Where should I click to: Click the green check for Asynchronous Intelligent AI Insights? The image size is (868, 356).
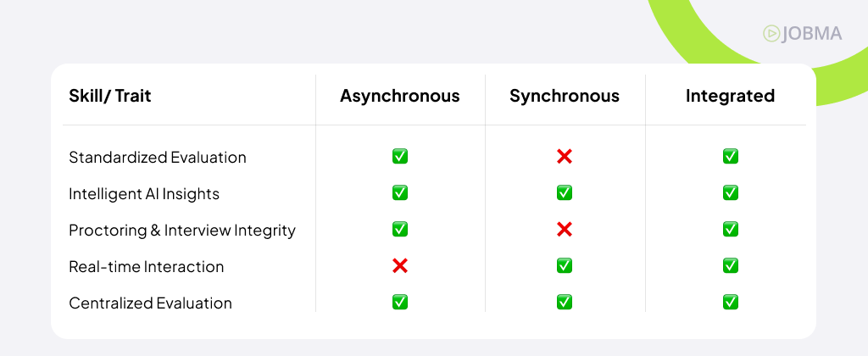(400, 193)
